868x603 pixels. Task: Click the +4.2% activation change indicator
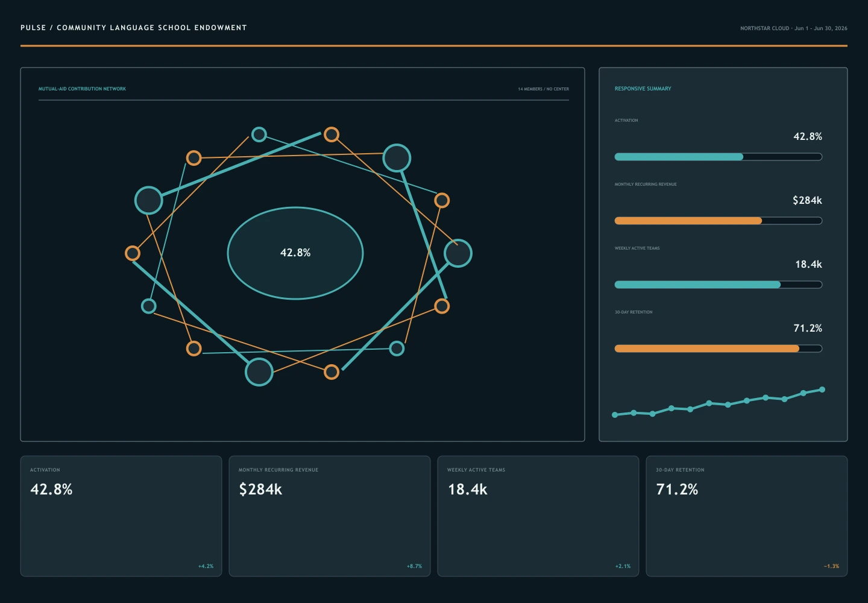(206, 566)
